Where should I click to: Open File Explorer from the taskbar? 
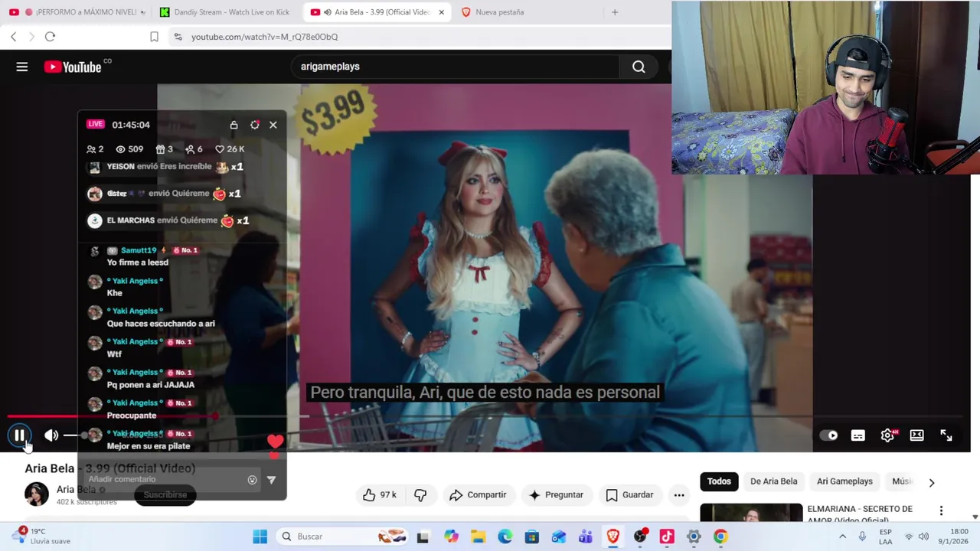[478, 536]
